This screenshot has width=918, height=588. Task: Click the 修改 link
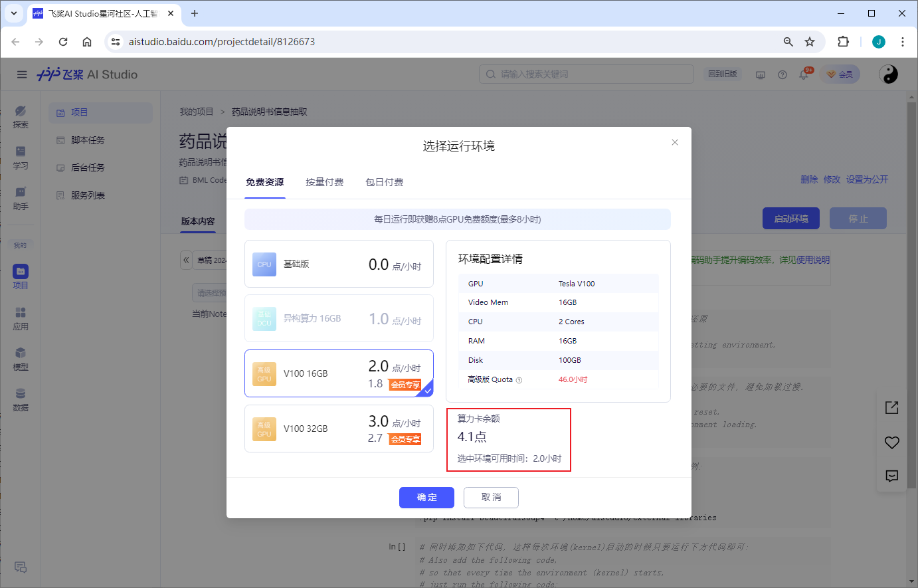point(832,179)
